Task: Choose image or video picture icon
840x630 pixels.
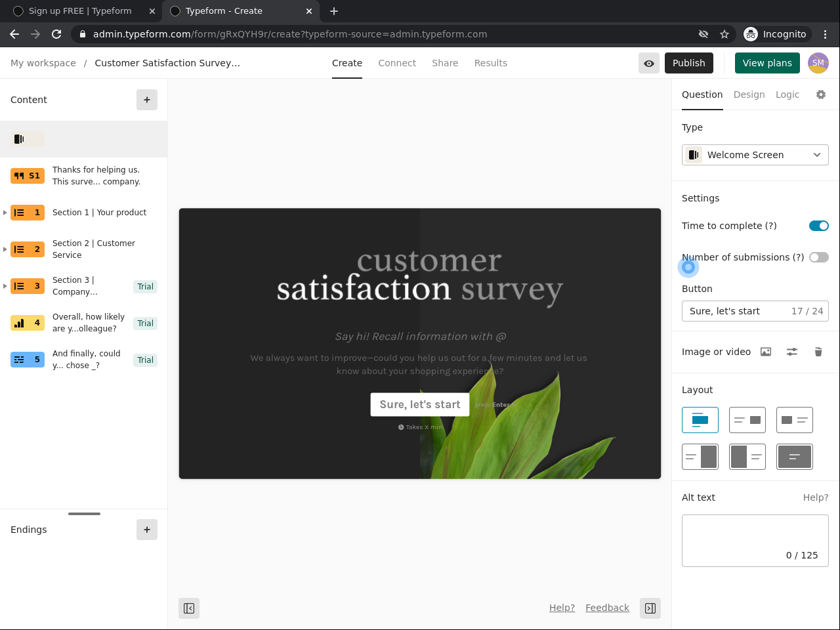Action: point(766,352)
